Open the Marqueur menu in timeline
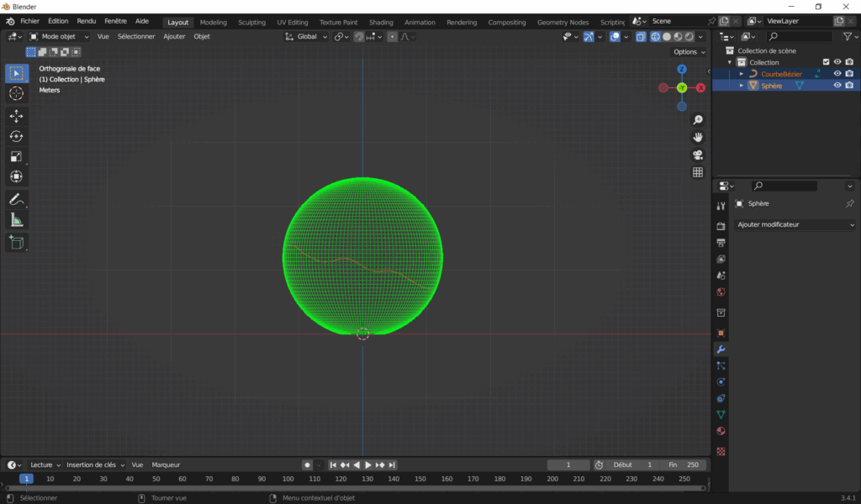 click(166, 465)
